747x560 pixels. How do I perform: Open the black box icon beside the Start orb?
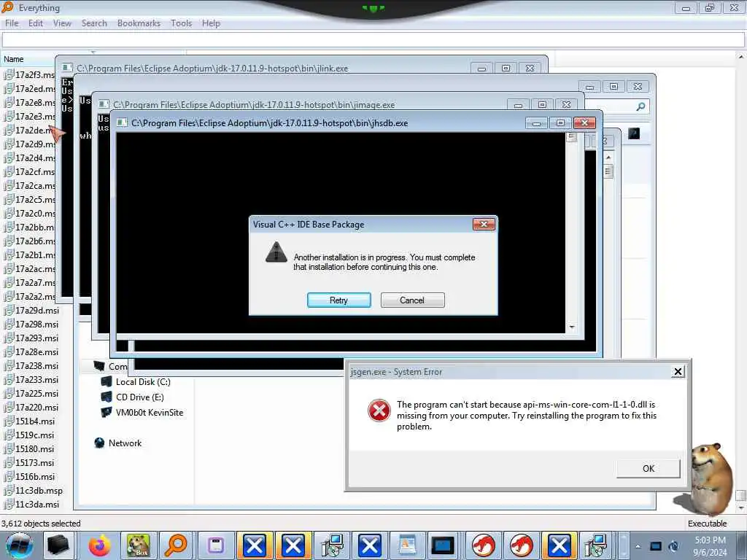coord(59,545)
